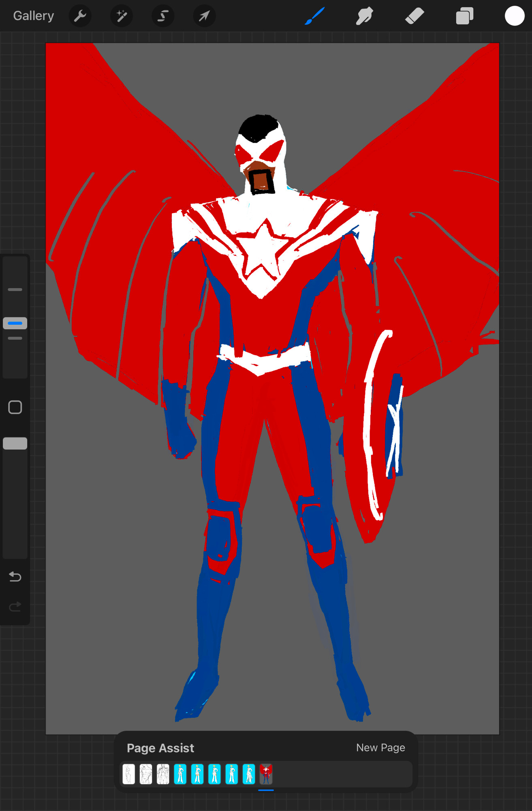
Task: Open the Actions wrench menu
Action: click(80, 16)
